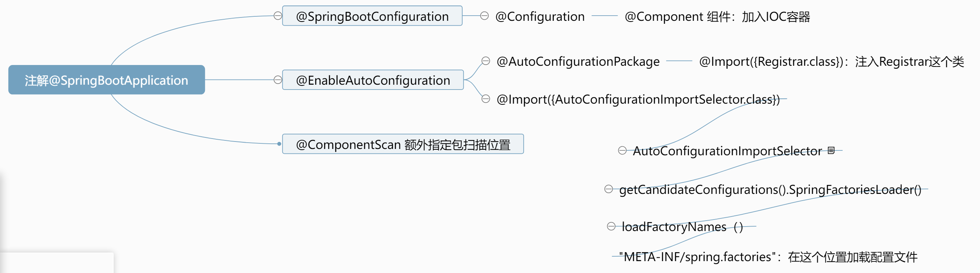Click the @Configuration subtopic text

(x=540, y=17)
